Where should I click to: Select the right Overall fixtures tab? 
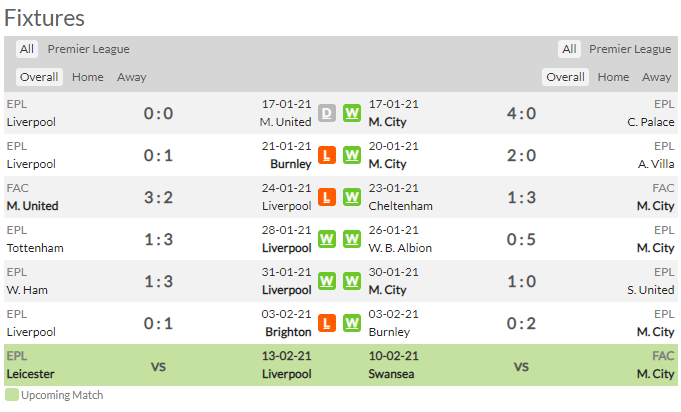565,77
